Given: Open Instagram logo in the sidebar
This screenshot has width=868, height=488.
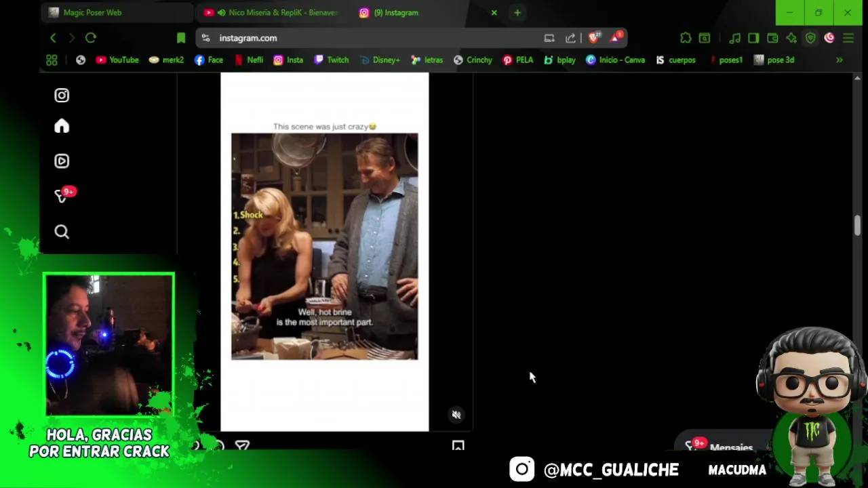Looking at the screenshot, I should pyautogui.click(x=62, y=96).
